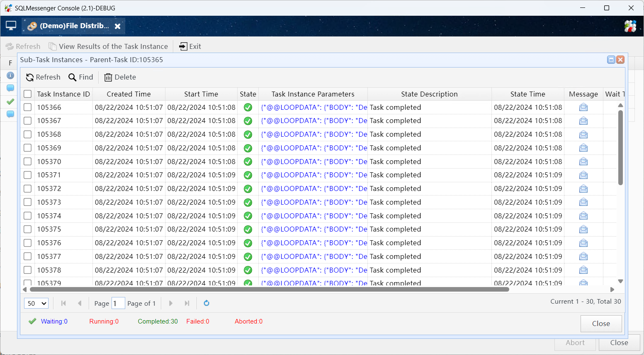The image size is (644, 355).
Task: Open Find search in sub-task toolbar
Action: [x=81, y=77]
